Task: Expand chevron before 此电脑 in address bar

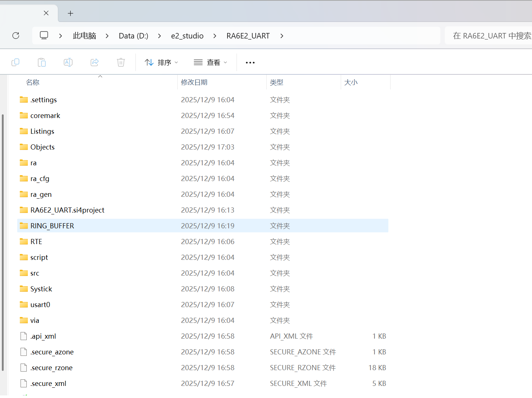Action: (x=60, y=36)
